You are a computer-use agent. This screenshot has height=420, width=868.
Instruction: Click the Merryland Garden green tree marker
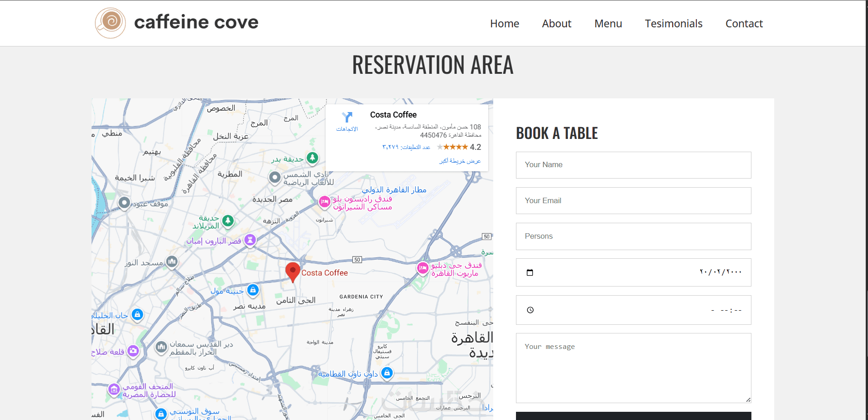[228, 221]
